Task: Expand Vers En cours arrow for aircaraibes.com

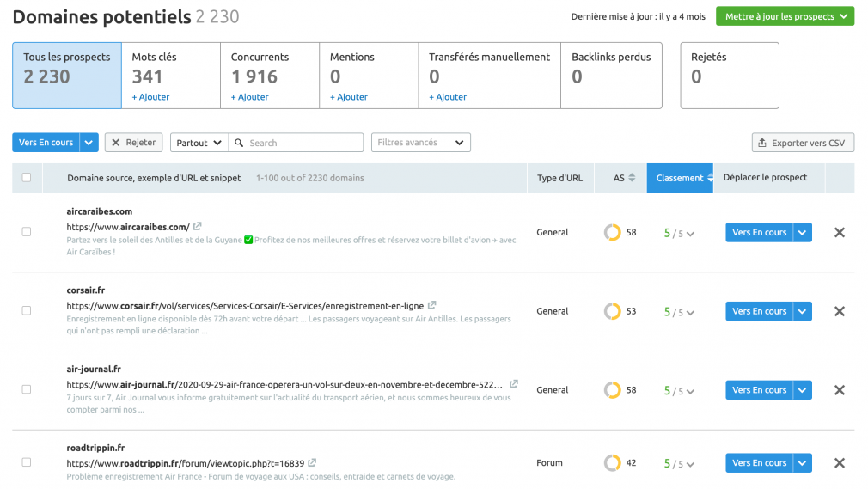Action: (802, 233)
